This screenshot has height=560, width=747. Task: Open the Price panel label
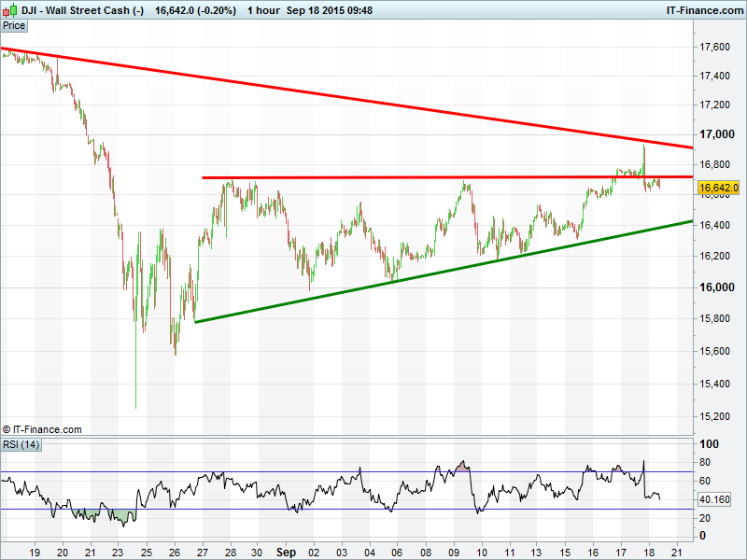point(15,25)
